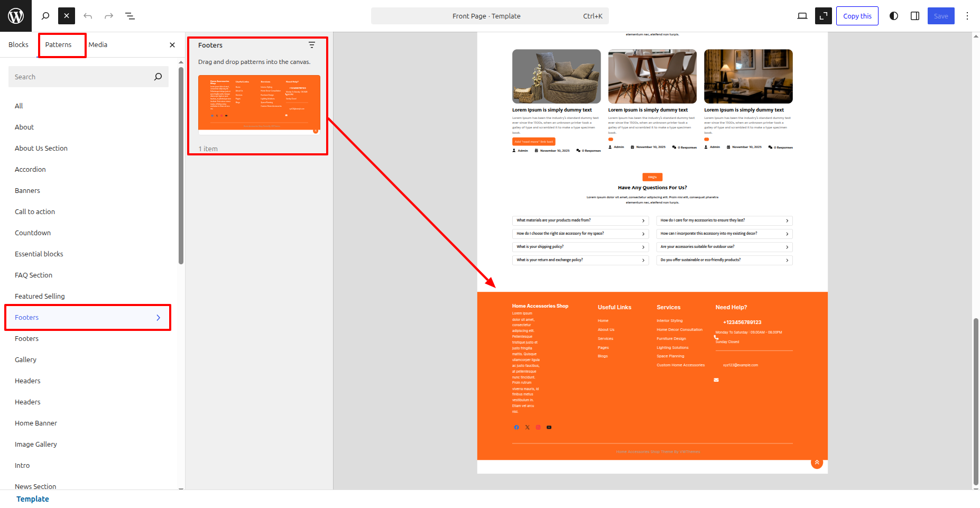Image resolution: width=980 pixels, height=508 pixels.
Task: Click the Undo arrow icon
Action: (88, 16)
